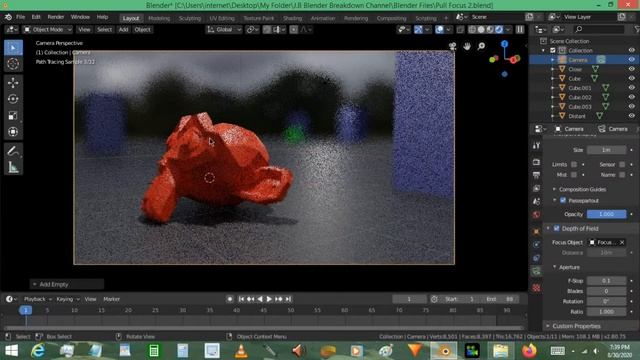Hide the Cube.001 object in outliner

click(x=631, y=88)
